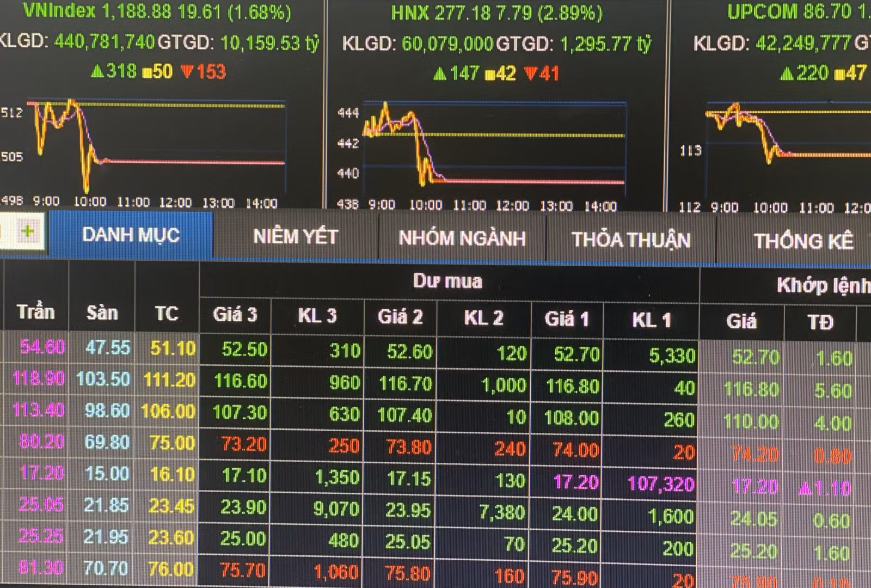Click the ceiling price 81.30
This screenshot has width=871, height=588.
pos(41,567)
